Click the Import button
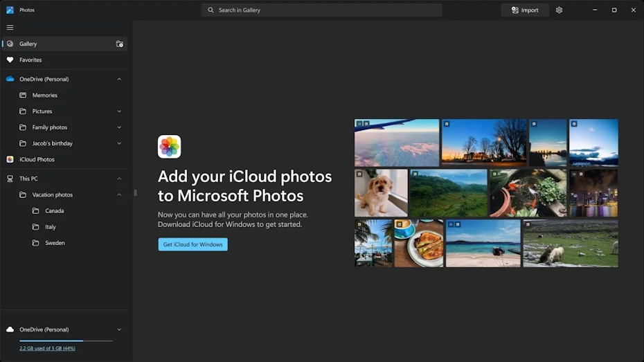The width and height of the screenshot is (644, 362). tap(524, 10)
